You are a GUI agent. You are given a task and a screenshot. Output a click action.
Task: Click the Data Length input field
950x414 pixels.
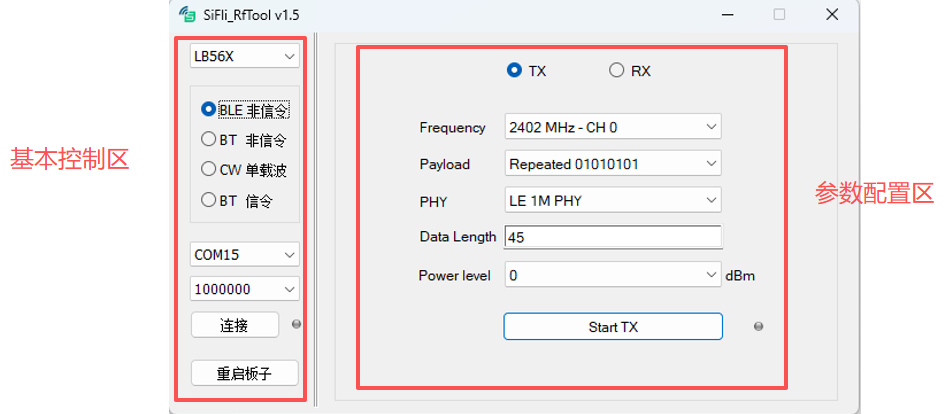tap(612, 237)
